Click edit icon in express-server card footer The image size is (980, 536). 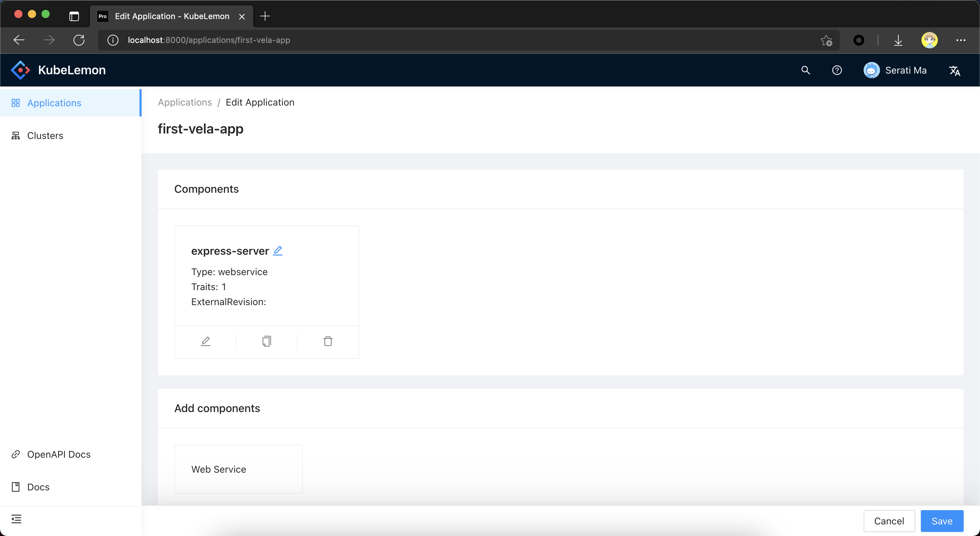tap(206, 341)
